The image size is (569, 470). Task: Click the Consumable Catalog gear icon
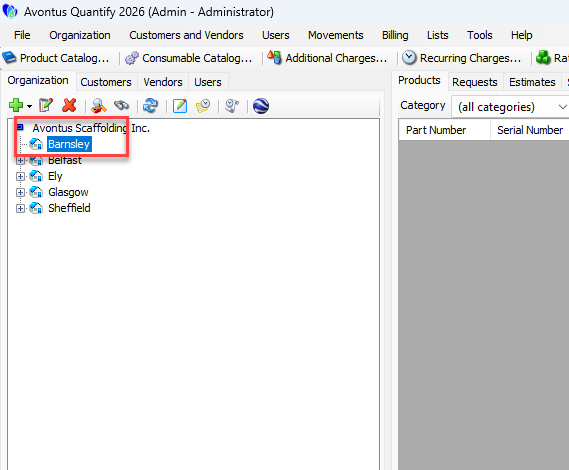click(x=132, y=58)
